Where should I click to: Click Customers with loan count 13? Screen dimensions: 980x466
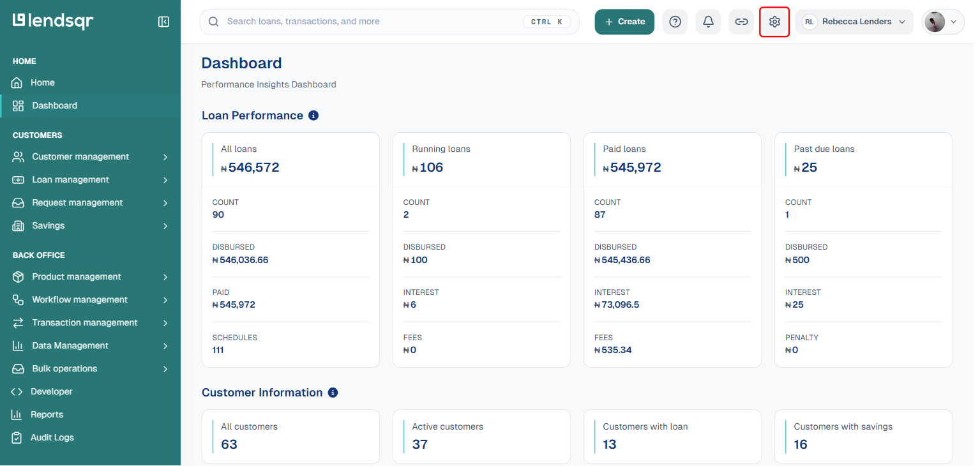610,445
